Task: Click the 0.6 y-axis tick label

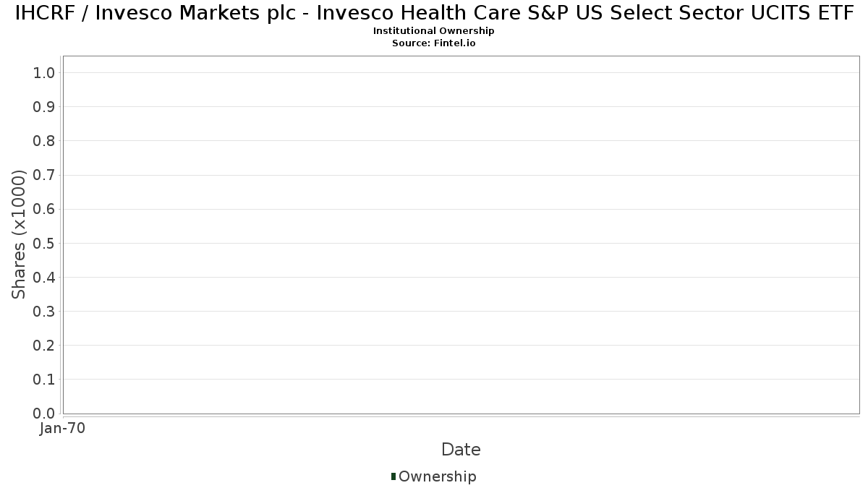Action: 44,209
